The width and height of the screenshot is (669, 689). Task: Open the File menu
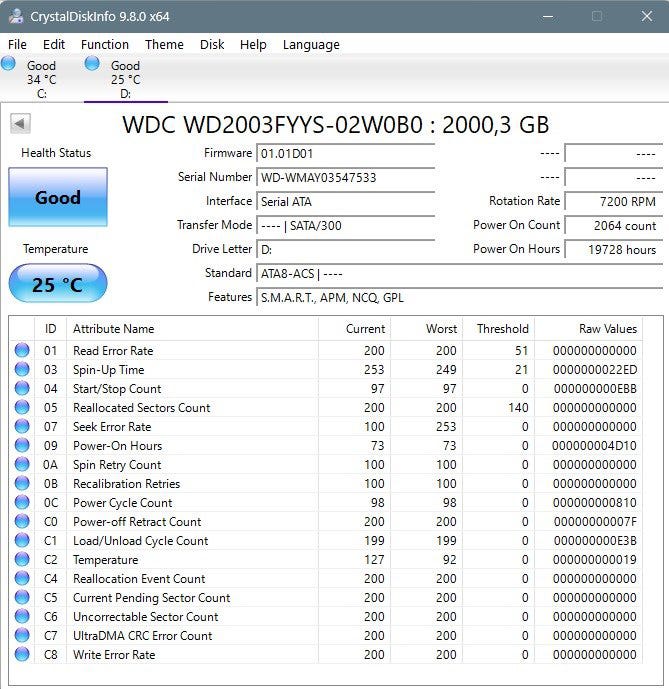(18, 44)
